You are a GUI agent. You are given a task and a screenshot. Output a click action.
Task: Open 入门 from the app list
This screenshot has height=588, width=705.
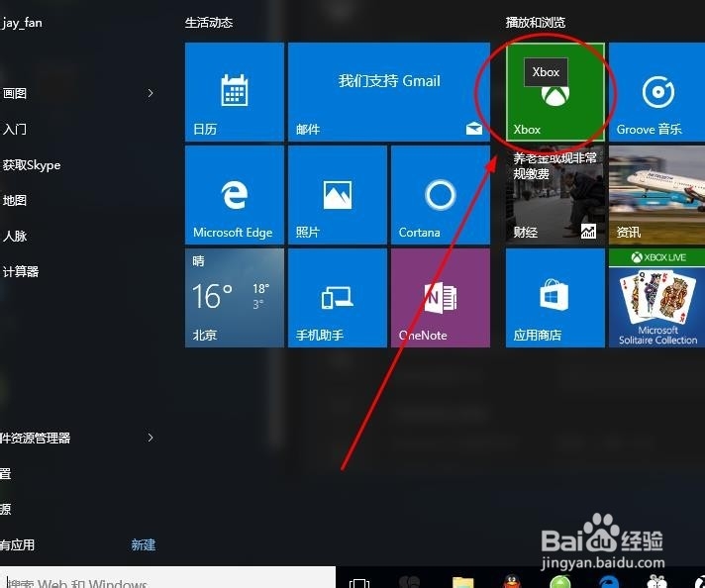(15, 129)
